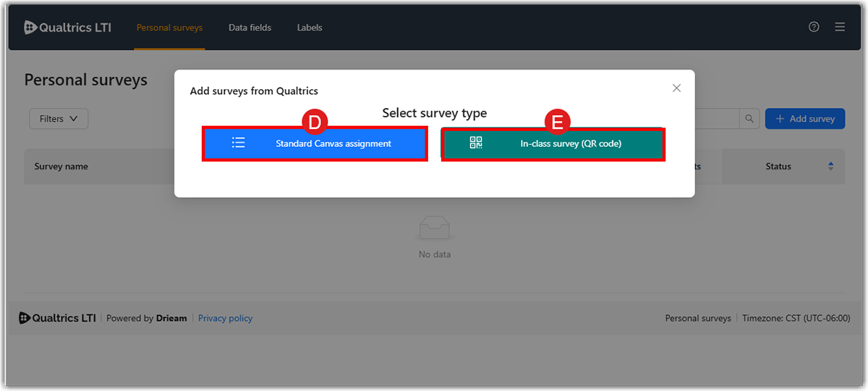Click the search magnifier icon
This screenshot has height=391, width=868.
tap(749, 119)
